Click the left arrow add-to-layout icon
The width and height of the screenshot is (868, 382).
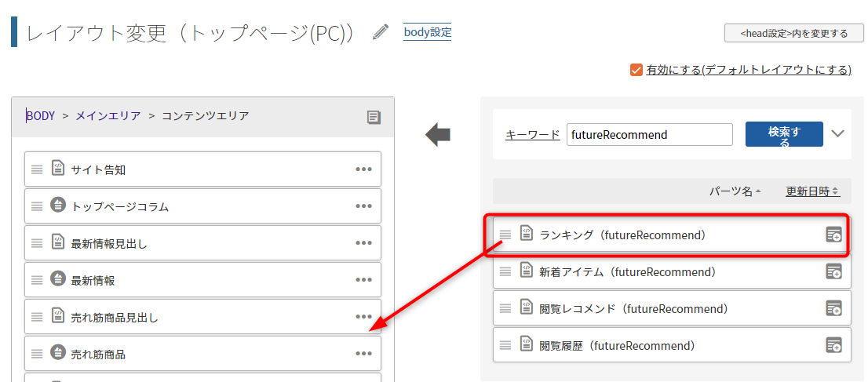tap(437, 135)
